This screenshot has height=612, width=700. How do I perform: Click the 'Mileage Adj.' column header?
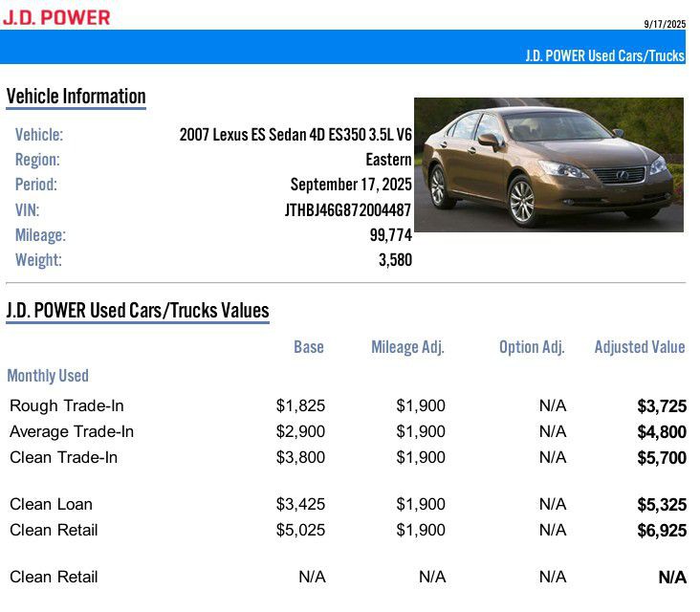[x=407, y=347]
